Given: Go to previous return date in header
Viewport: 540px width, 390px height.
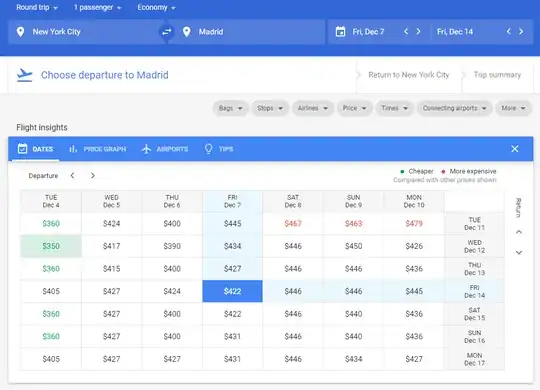Looking at the screenshot, I should pyautogui.click(x=509, y=32).
